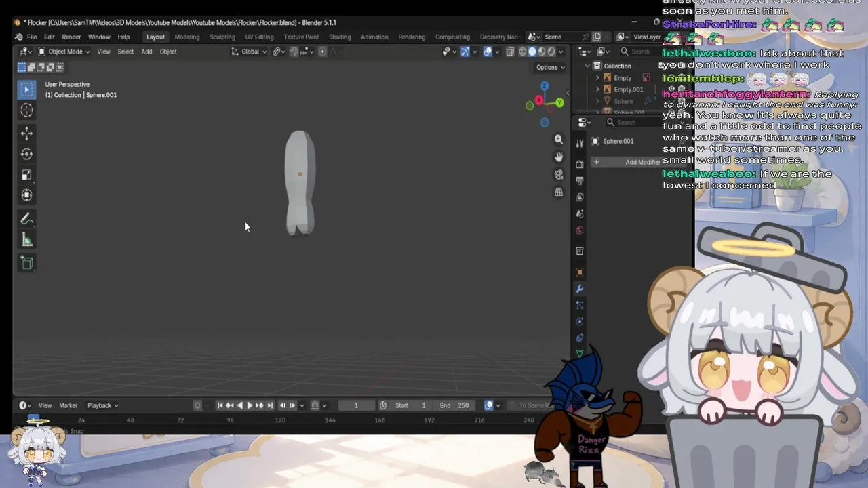Toggle auto keying in timeline

(x=197, y=405)
